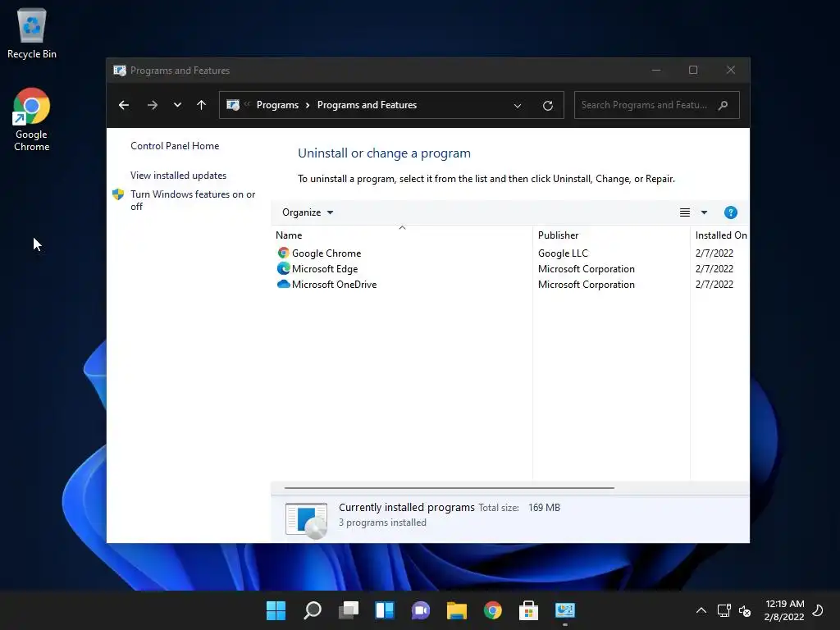Viewport: 840px width, 630px height.
Task: Open the recent locations chevron
Action: tap(177, 105)
